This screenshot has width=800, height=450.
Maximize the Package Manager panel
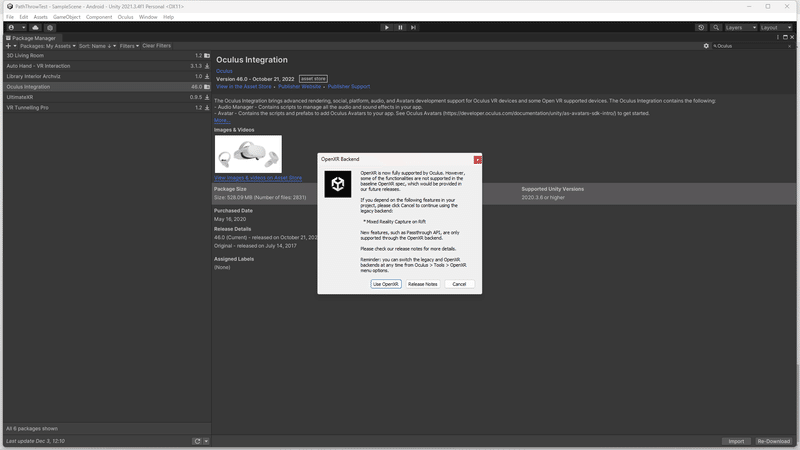point(785,37)
